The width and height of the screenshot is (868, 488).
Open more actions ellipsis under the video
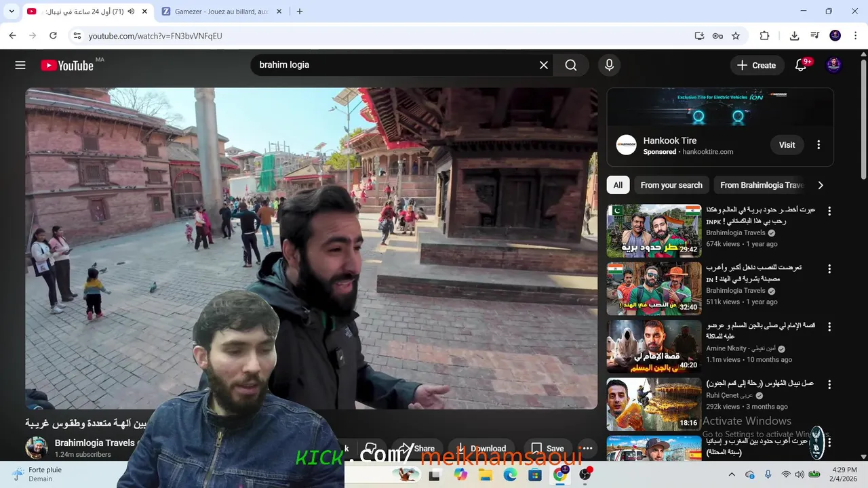587,448
